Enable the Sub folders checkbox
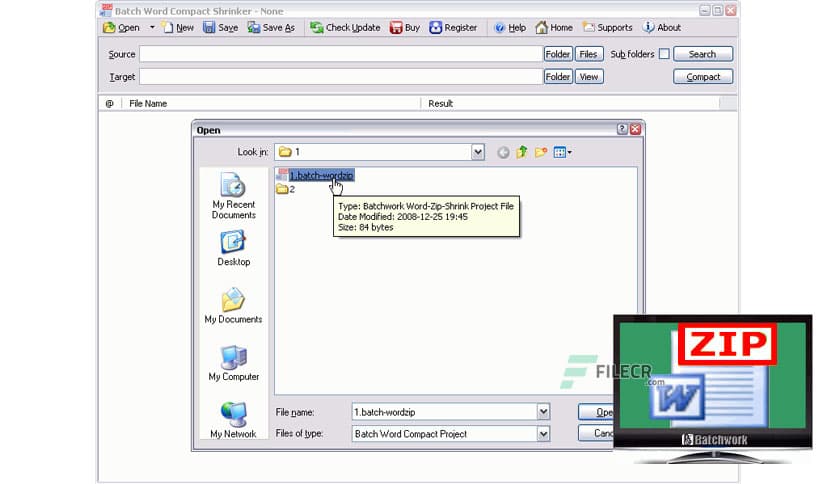This screenshot has height=484, width=836. pyautogui.click(x=664, y=54)
